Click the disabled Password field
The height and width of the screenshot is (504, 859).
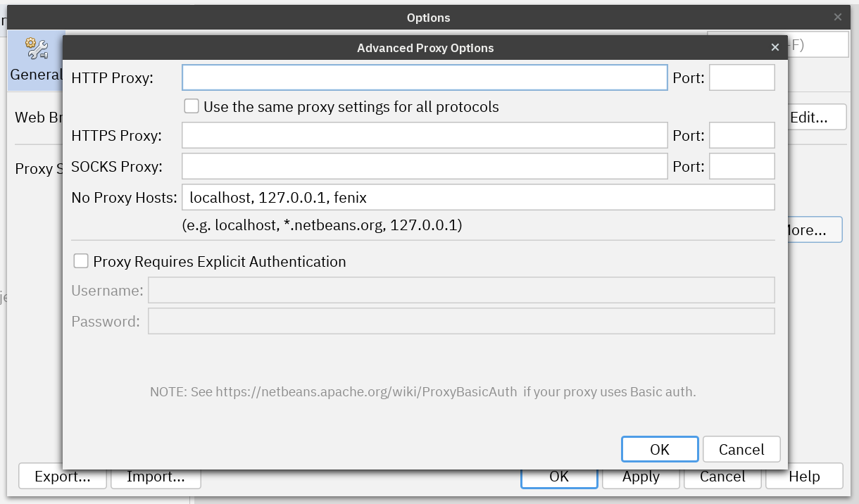point(461,321)
